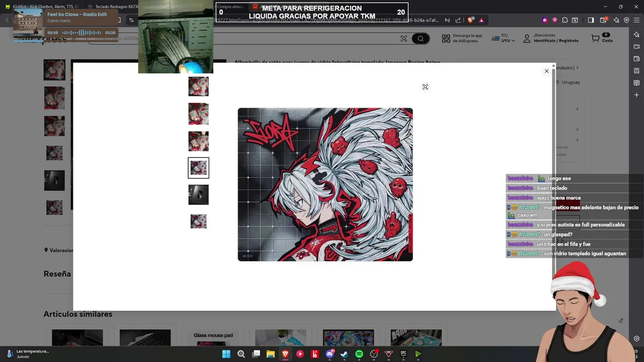The height and width of the screenshot is (362, 644).
Task: Click the purple gear extension icon
Action: (x=545, y=20)
